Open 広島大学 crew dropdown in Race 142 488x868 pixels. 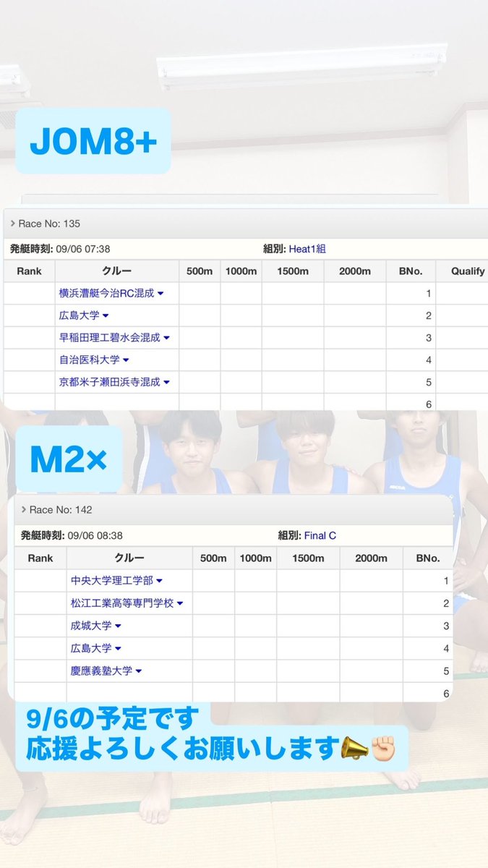pyautogui.click(x=95, y=649)
